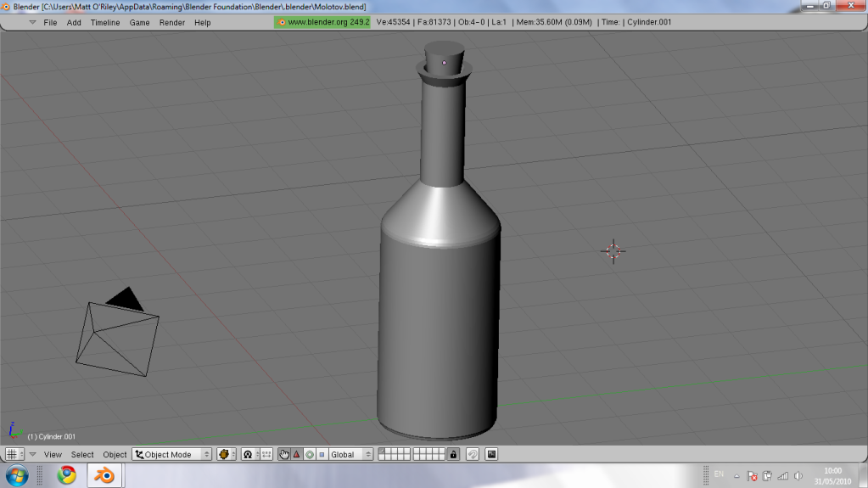Open the pivot point selector
The width and height of the screenshot is (868, 488).
point(250,455)
